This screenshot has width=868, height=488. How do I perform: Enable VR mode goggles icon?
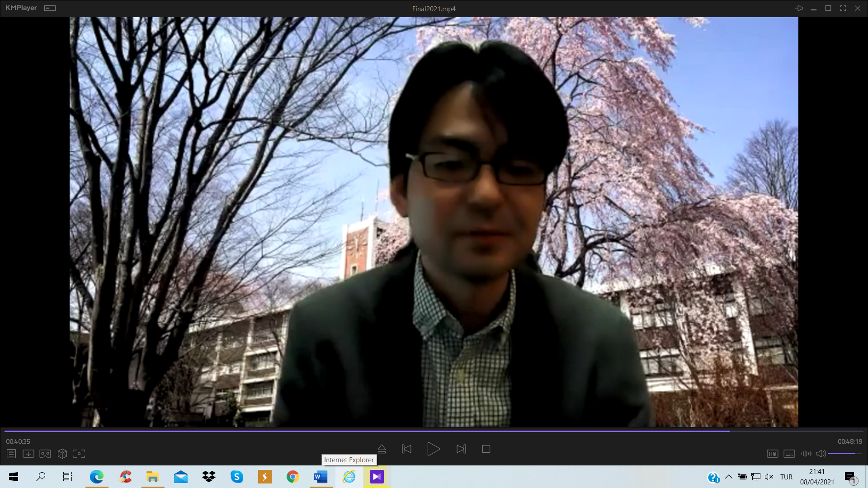point(45,454)
